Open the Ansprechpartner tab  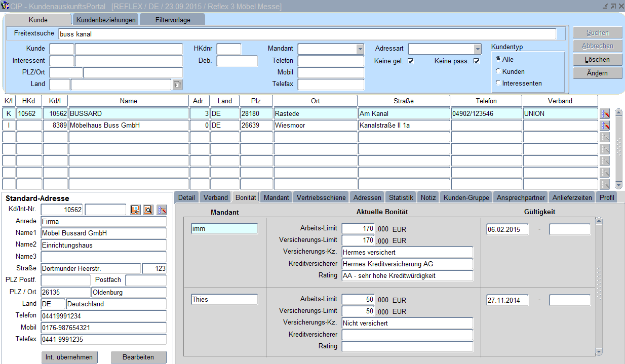[521, 197]
